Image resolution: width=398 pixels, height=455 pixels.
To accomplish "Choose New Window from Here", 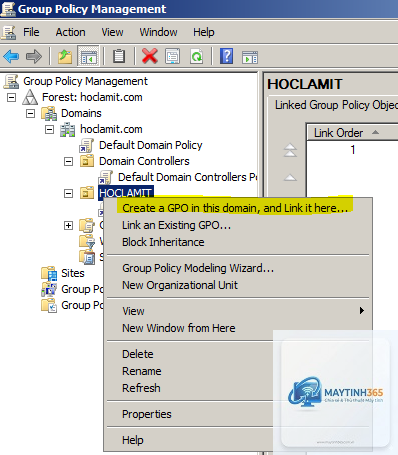I will pyautogui.click(x=238, y=328).
